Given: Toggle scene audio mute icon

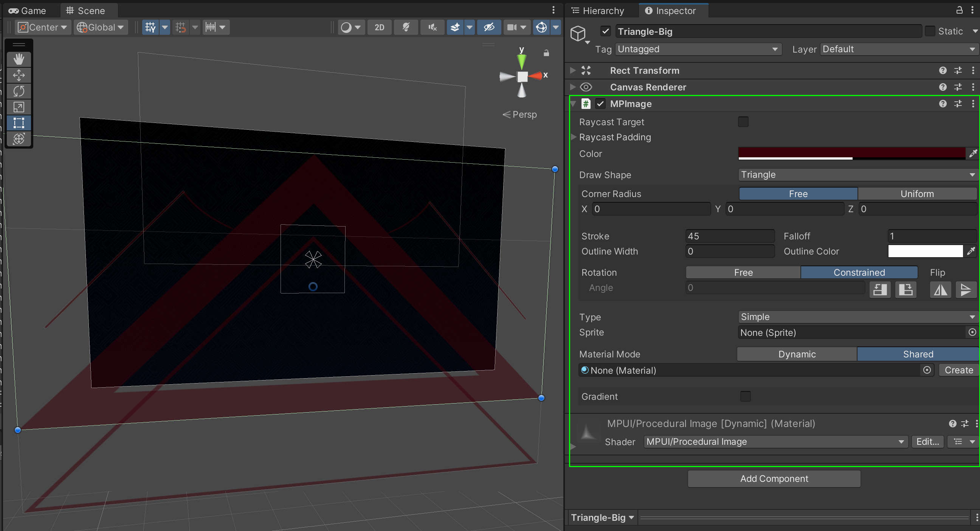Looking at the screenshot, I should (432, 27).
